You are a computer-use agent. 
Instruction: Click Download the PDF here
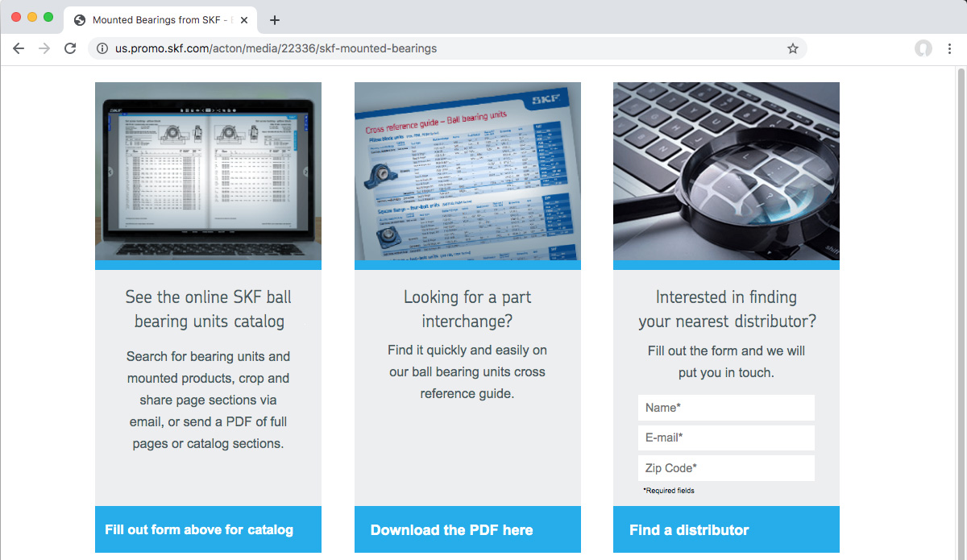point(467,529)
